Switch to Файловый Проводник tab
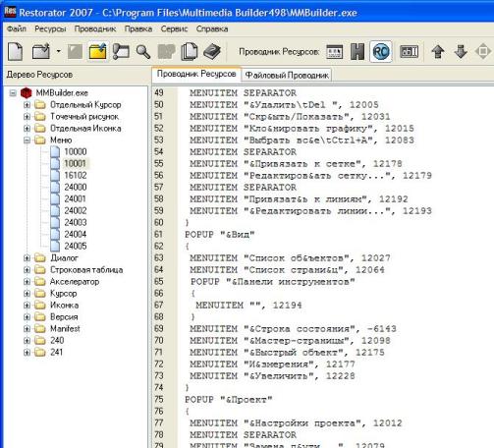The image size is (494, 448). pos(287,75)
